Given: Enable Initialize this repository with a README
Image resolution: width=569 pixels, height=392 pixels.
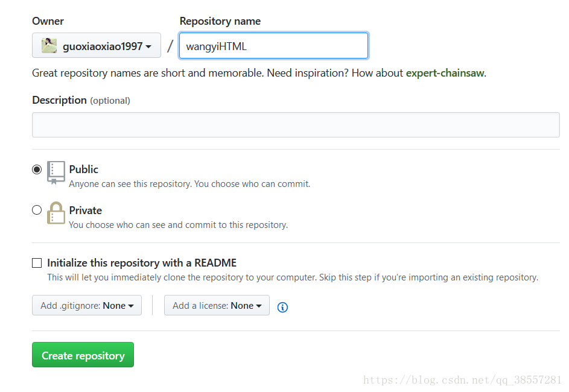Looking at the screenshot, I should [37, 263].
